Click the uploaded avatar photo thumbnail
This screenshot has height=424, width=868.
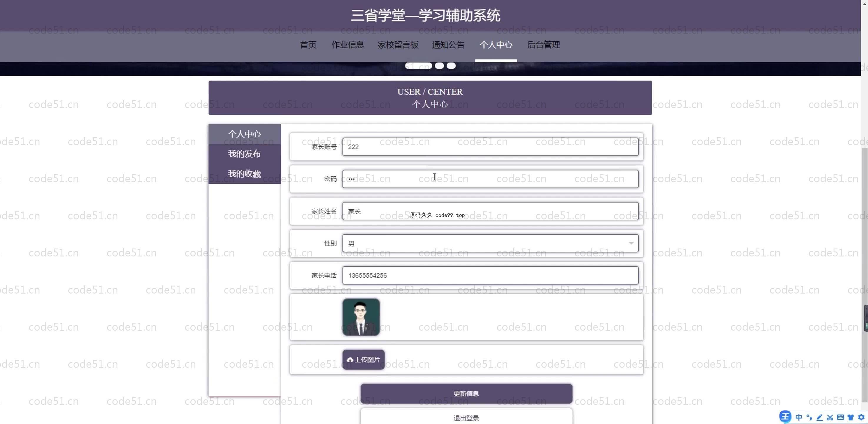point(361,317)
